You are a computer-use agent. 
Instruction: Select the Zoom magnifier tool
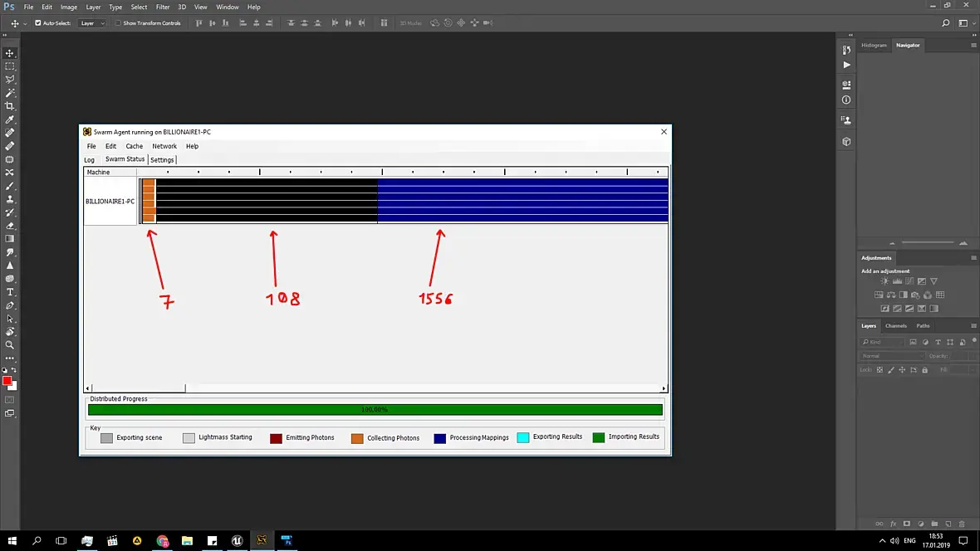pyautogui.click(x=10, y=345)
